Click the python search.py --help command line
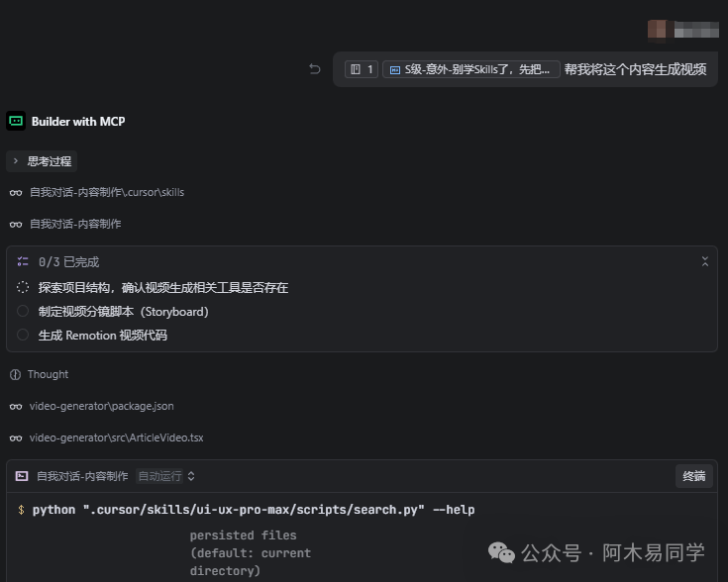The height and width of the screenshot is (582, 728). 253,510
